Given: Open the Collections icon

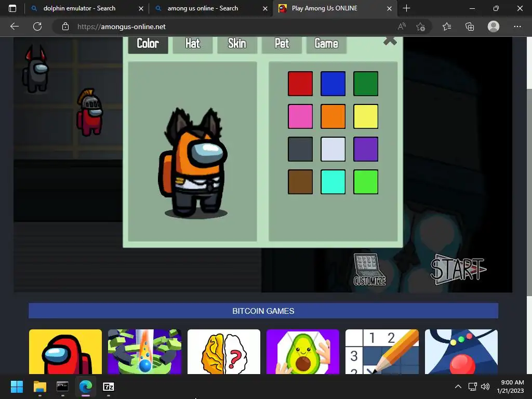Looking at the screenshot, I should click(x=470, y=26).
